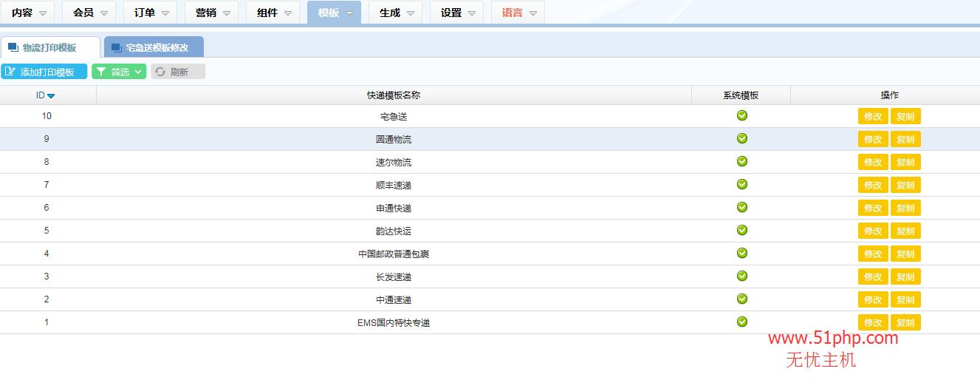Click 修改 for 长发速递 row

pos(873,276)
